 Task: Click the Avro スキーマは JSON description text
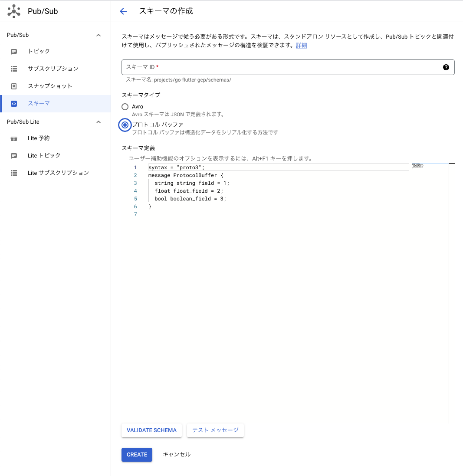[x=178, y=115]
